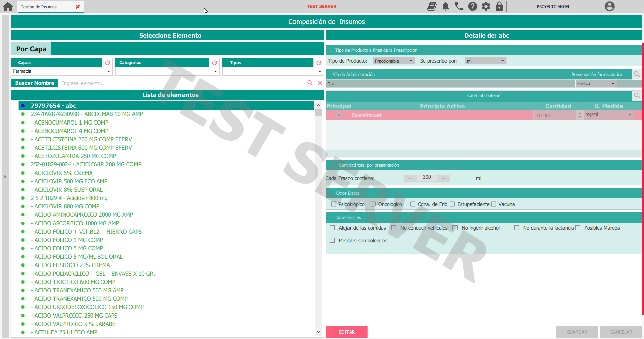Click search magnifier next to element name field
Viewport: 644px width, 339px height.
pyautogui.click(x=310, y=83)
